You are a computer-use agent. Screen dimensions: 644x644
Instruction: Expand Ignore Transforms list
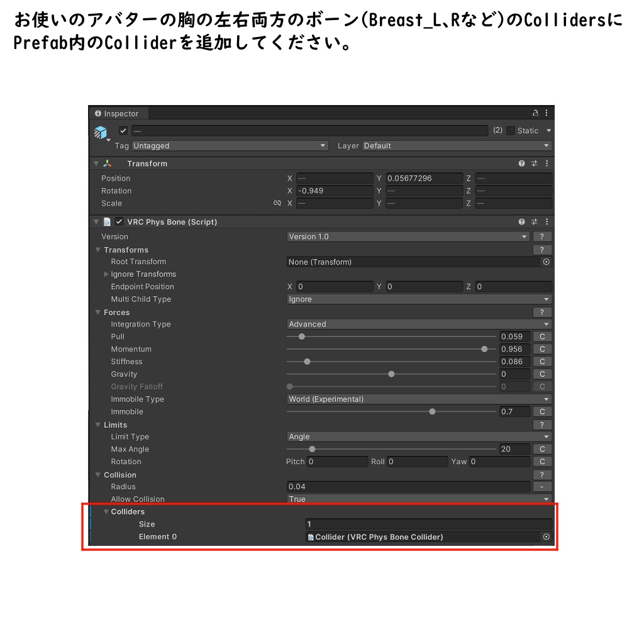point(106,274)
